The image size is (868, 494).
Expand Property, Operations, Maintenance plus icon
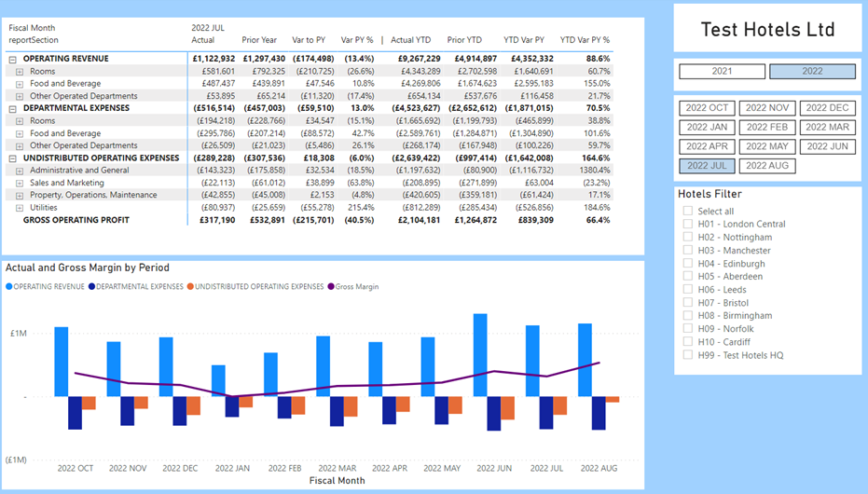click(21, 195)
